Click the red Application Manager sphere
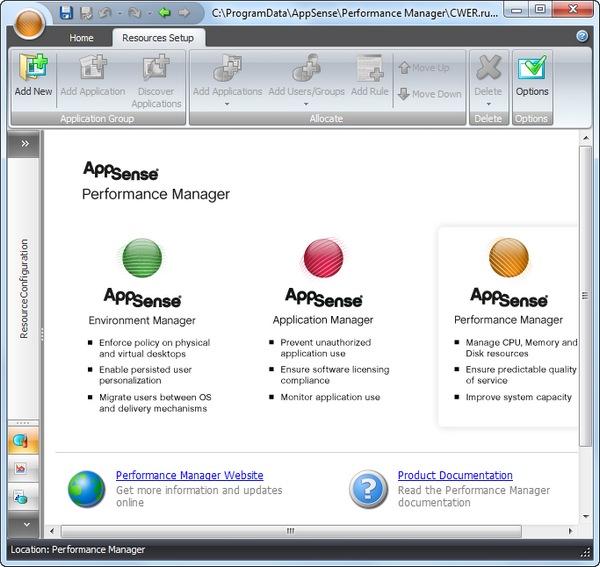The width and height of the screenshot is (600, 567). (x=323, y=259)
